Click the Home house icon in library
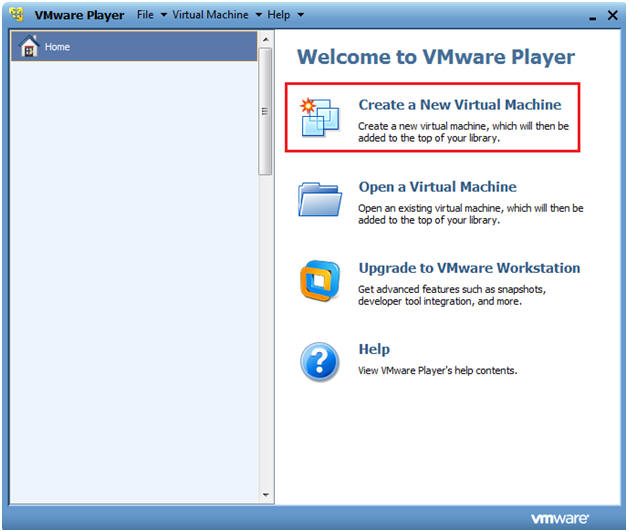The image size is (628, 532). click(29, 46)
